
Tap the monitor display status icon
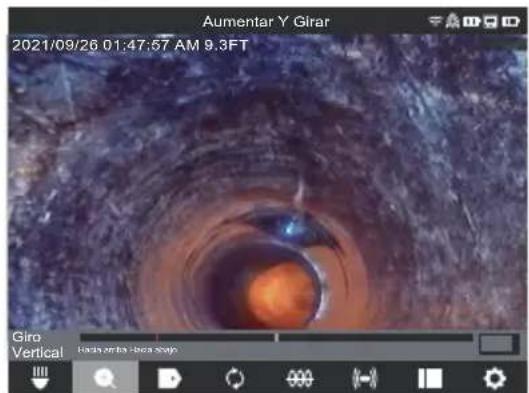(x=490, y=22)
